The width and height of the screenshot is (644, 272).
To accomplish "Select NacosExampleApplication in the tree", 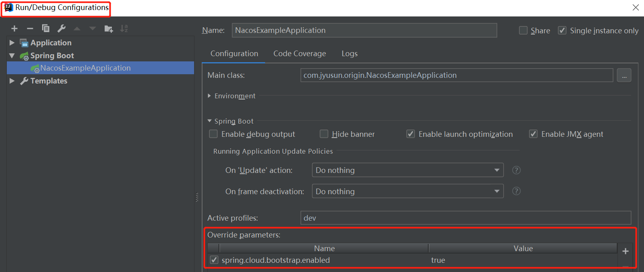I will click(100, 68).
